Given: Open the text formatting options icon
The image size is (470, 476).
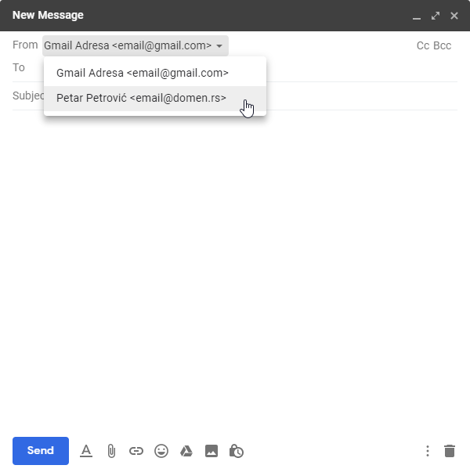Looking at the screenshot, I should tap(86, 451).
